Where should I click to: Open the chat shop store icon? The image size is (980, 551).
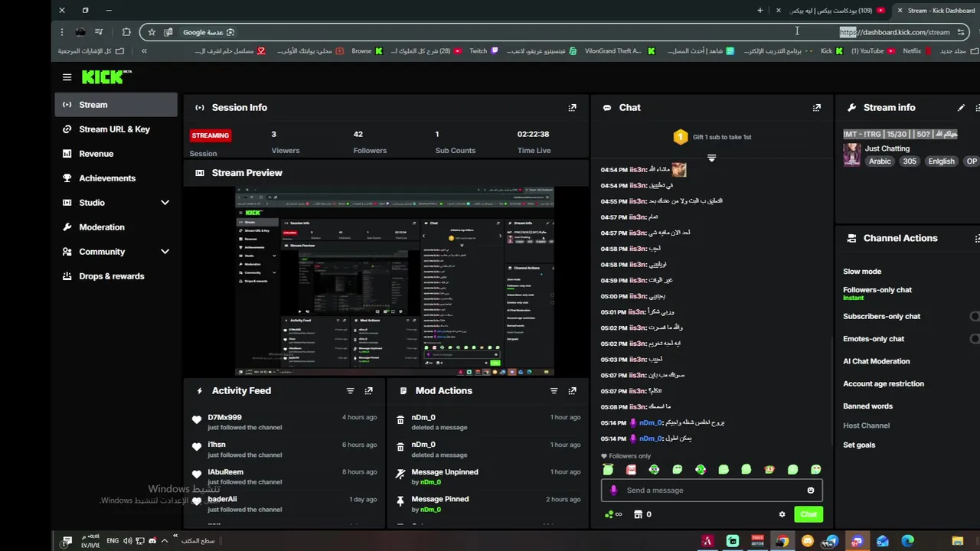(x=639, y=514)
